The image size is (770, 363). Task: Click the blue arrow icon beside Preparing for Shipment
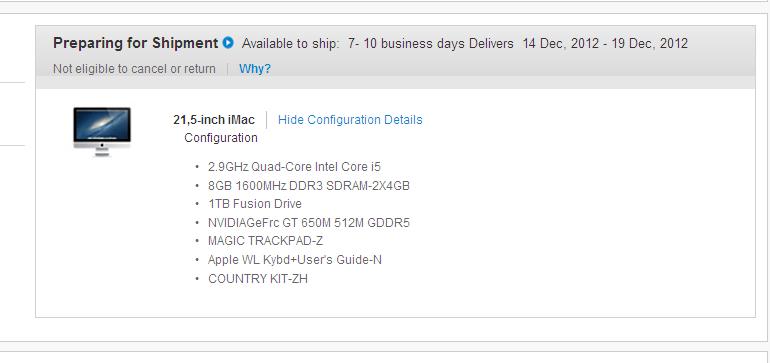[x=228, y=43]
